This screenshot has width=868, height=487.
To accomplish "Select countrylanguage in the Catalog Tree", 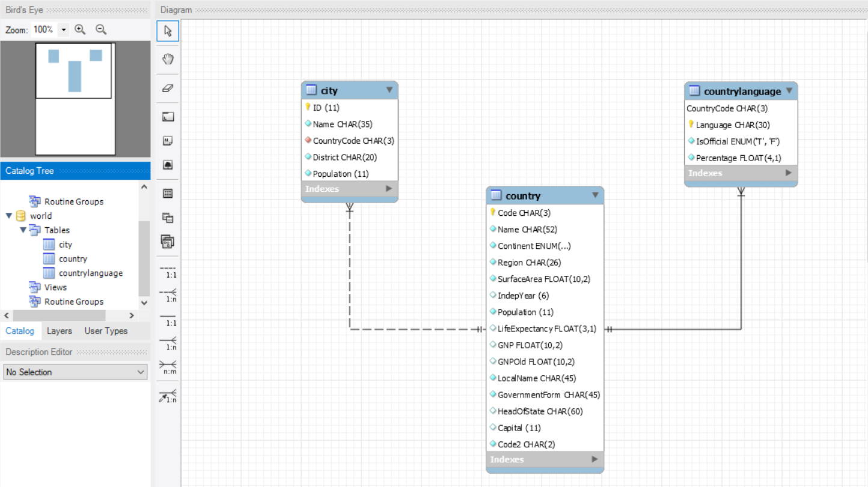I will (x=90, y=272).
